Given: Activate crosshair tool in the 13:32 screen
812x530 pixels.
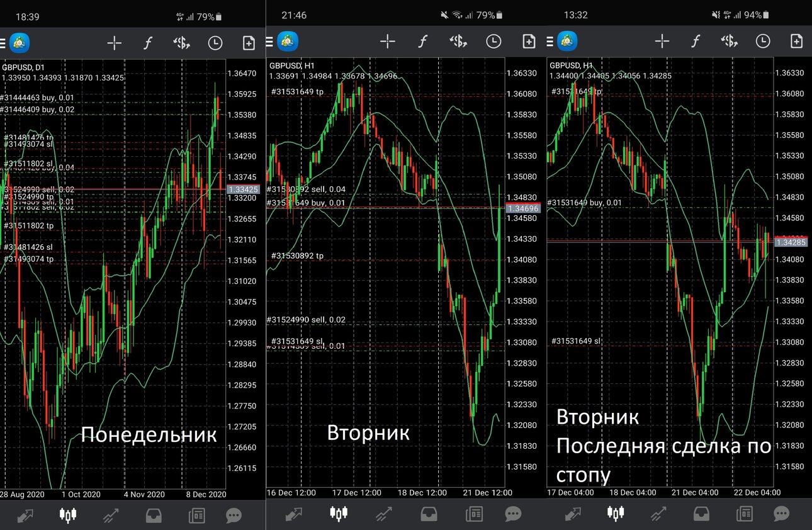Looking at the screenshot, I should point(662,42).
